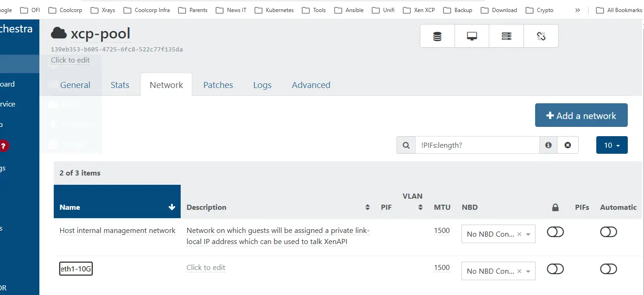Clear the network filter with X icon
Screen dimensions: 644x295
point(568,145)
